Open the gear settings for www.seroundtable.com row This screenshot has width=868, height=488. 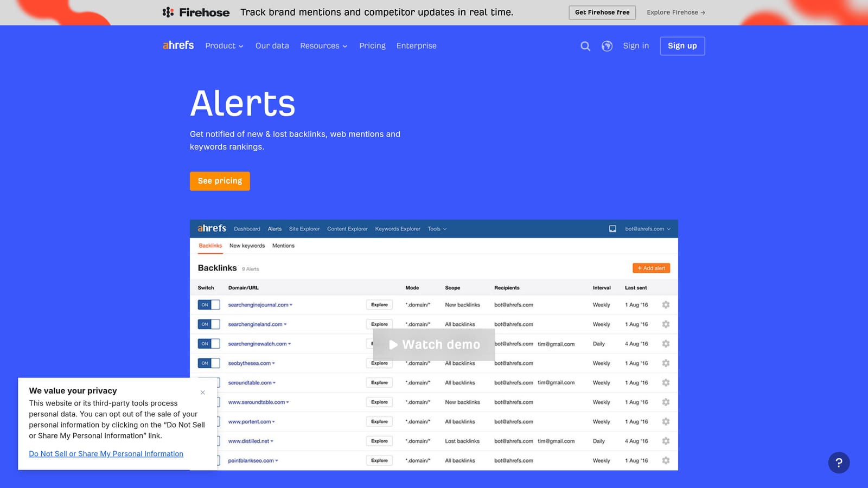click(x=666, y=402)
